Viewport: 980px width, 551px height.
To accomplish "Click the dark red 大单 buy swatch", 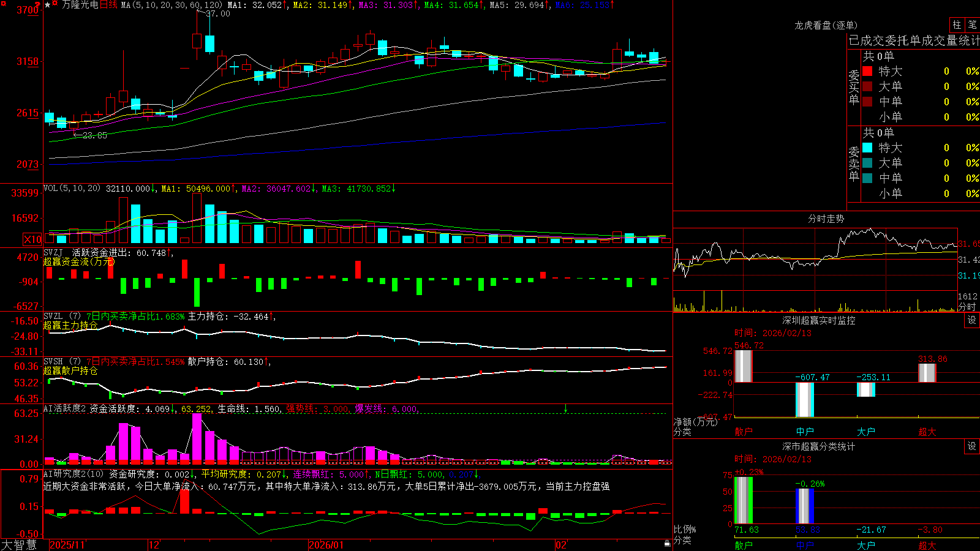I will point(867,86).
